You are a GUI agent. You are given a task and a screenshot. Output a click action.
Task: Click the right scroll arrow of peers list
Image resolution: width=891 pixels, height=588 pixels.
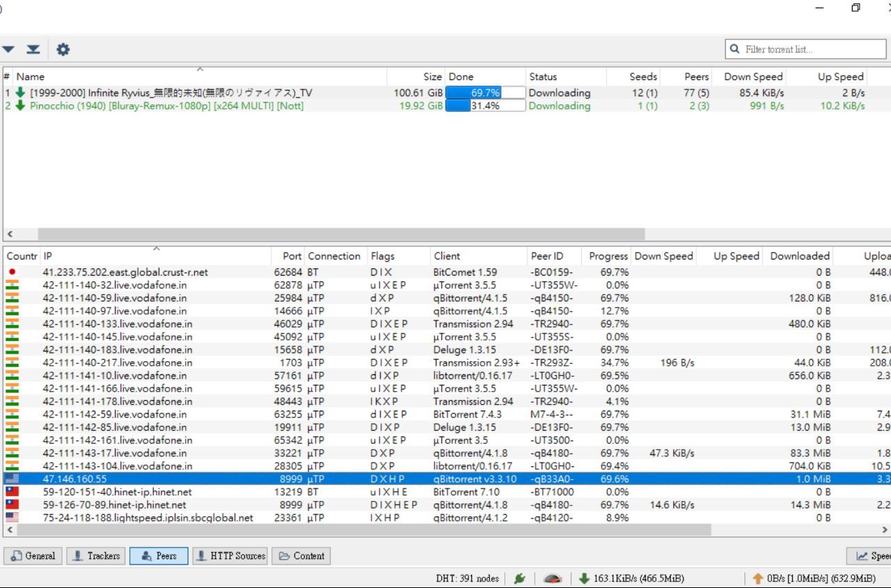[885, 530]
